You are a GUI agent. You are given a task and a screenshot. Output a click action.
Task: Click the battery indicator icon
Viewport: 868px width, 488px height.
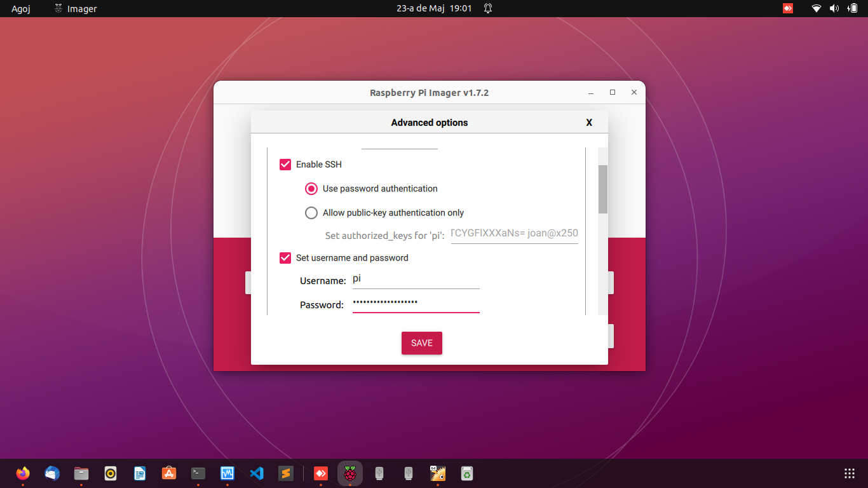click(852, 8)
